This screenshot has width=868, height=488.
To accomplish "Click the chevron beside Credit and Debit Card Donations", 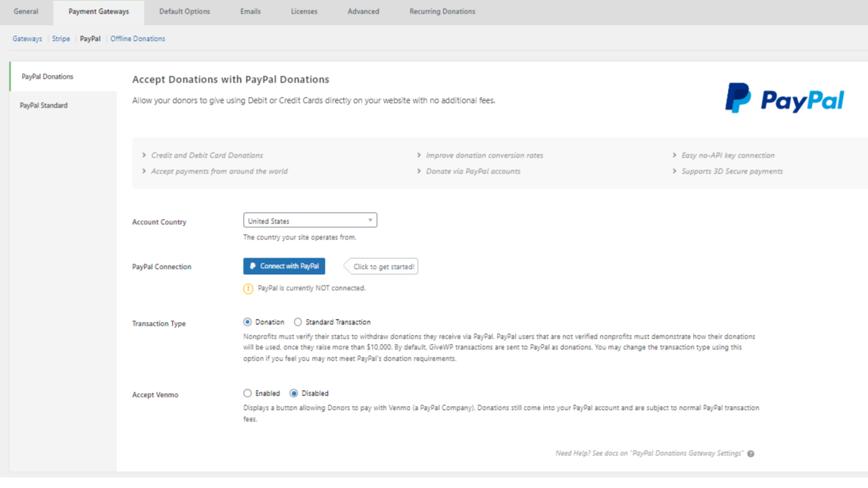I will pos(144,155).
